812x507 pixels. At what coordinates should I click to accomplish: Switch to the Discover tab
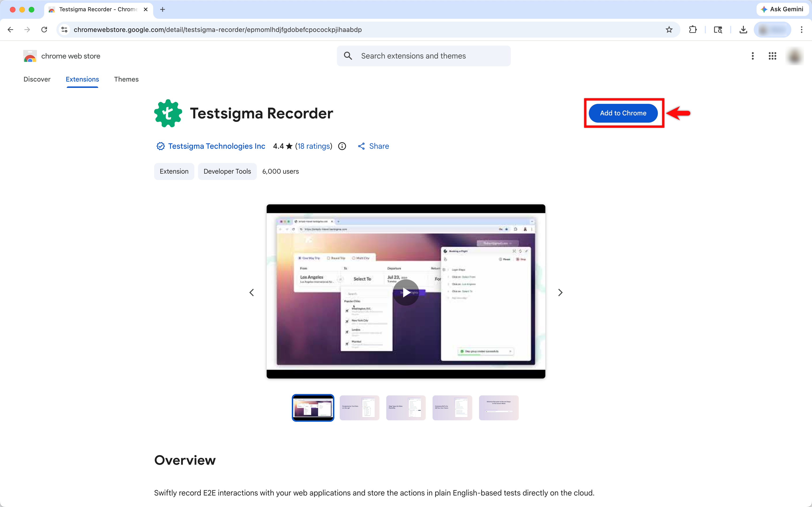pos(37,79)
